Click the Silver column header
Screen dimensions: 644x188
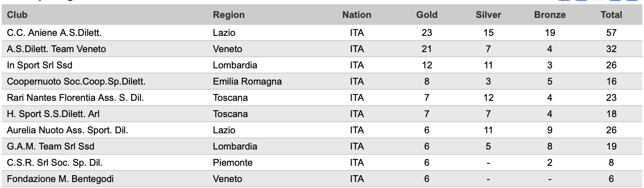coord(488,15)
